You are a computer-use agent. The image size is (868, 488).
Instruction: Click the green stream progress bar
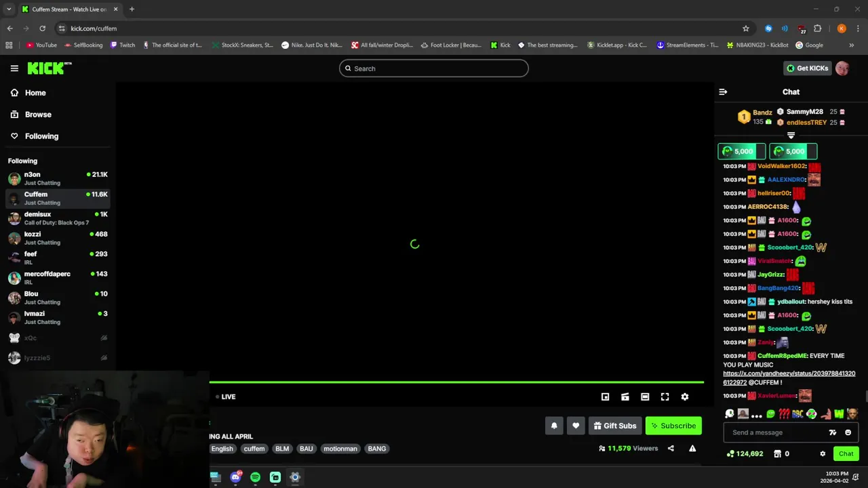[456, 382]
